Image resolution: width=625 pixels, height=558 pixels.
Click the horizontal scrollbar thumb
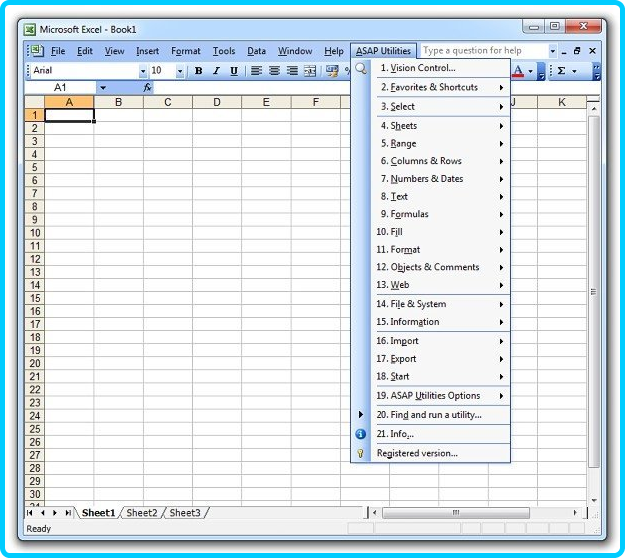(456, 513)
